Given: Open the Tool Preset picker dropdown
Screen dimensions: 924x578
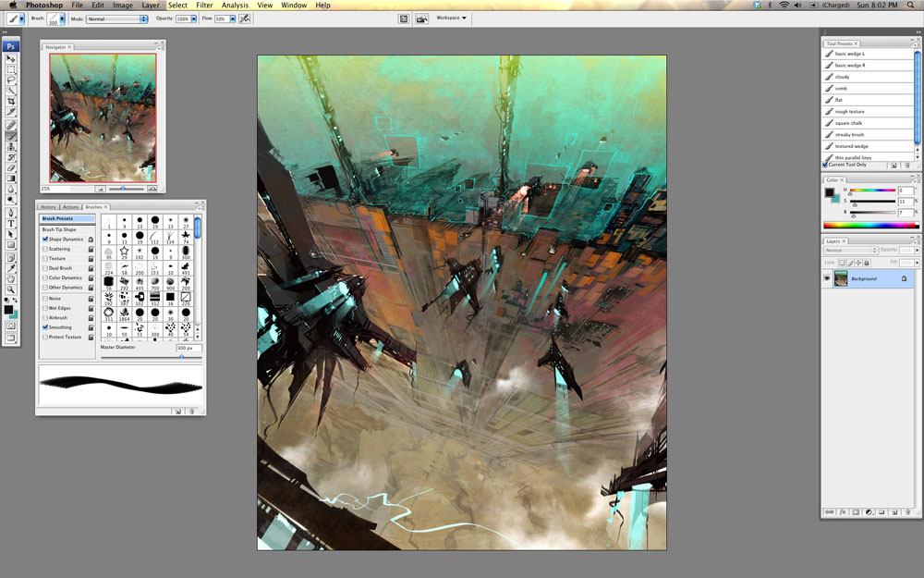Looking at the screenshot, I should point(22,18).
